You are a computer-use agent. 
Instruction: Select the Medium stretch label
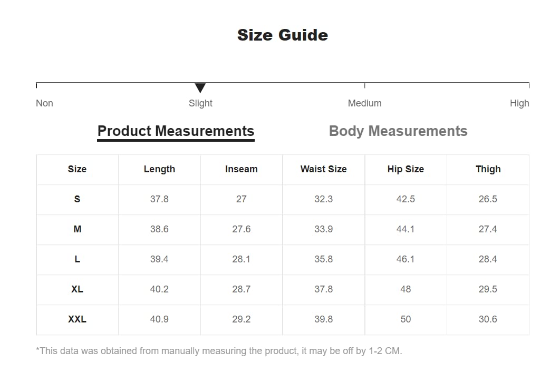[x=364, y=103]
